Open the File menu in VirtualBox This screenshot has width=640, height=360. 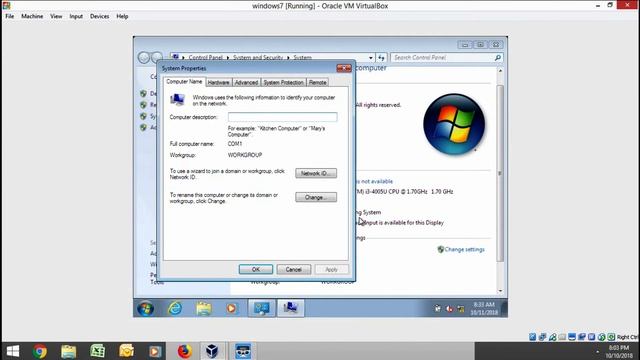(10, 16)
